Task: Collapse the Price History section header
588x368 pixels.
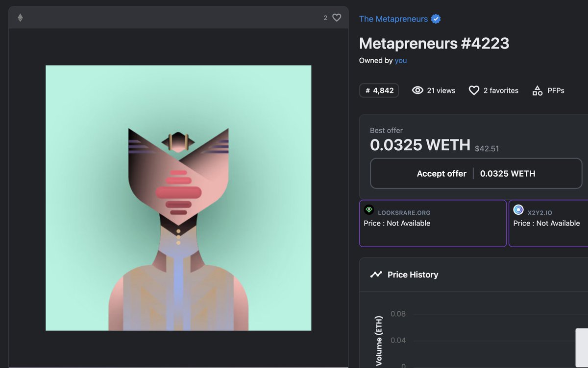Action: (473, 275)
